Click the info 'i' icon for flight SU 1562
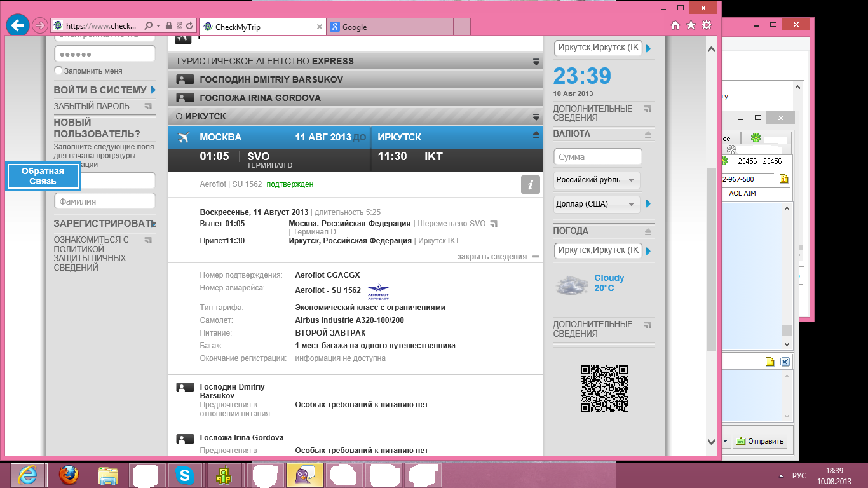868x488 pixels. (x=531, y=185)
